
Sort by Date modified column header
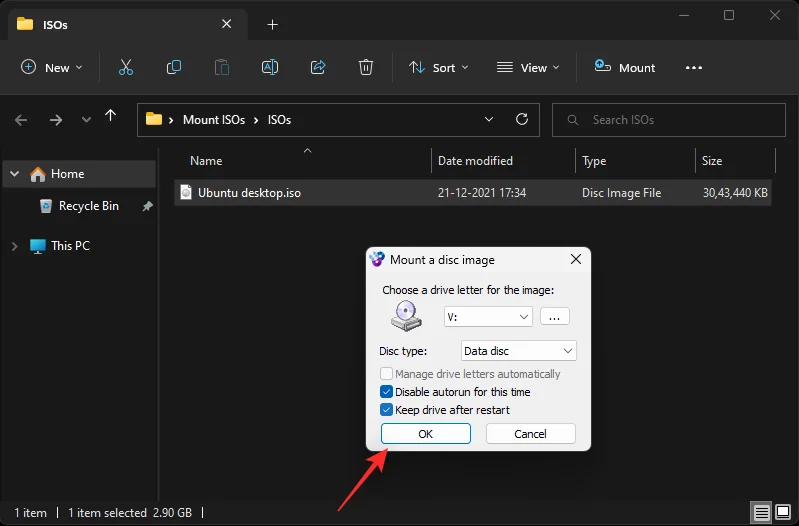coord(475,161)
